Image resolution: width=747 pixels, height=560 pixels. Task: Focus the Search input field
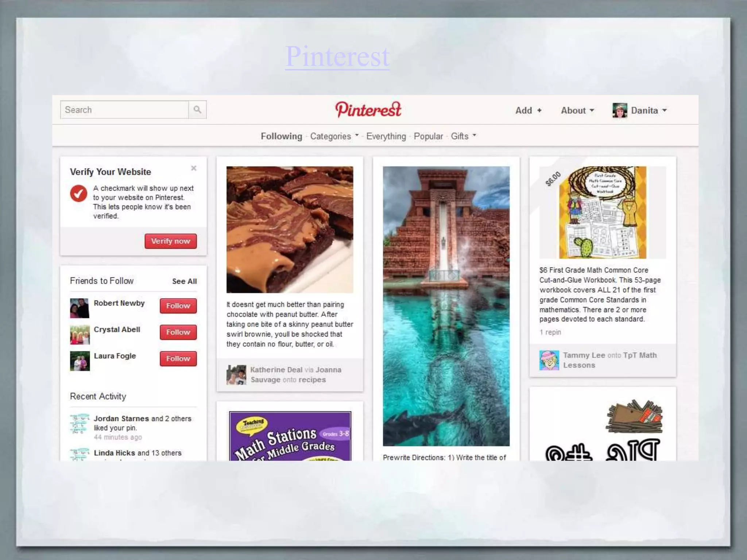point(124,110)
